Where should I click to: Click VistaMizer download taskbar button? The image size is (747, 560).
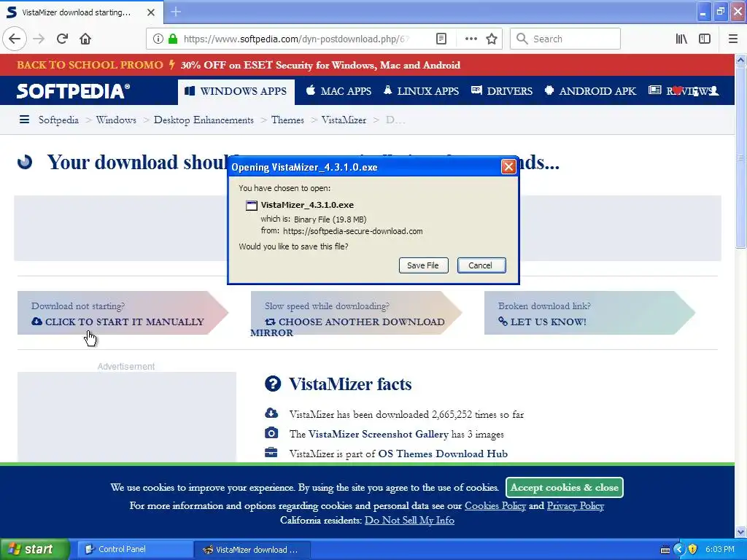pos(252,550)
